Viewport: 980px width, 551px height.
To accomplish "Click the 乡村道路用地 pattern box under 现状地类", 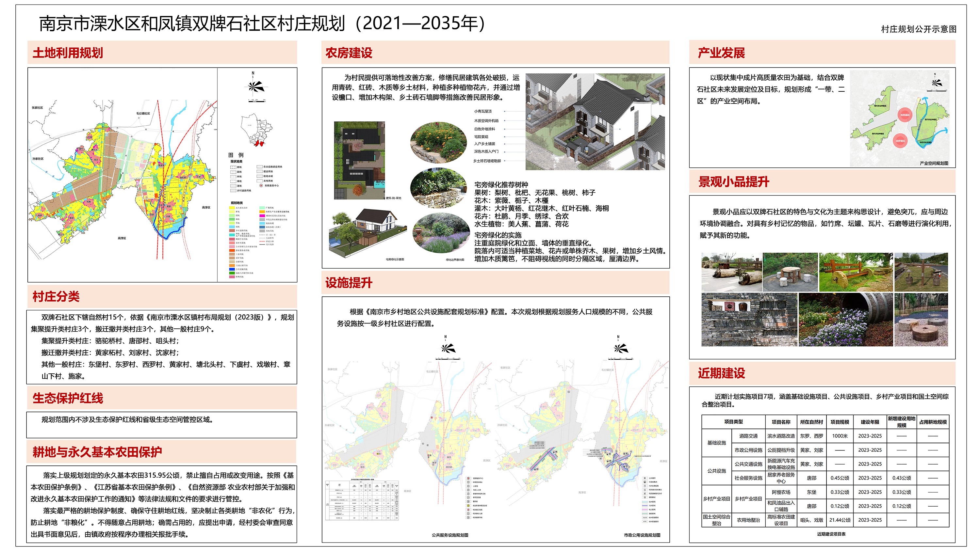I will point(233,191).
